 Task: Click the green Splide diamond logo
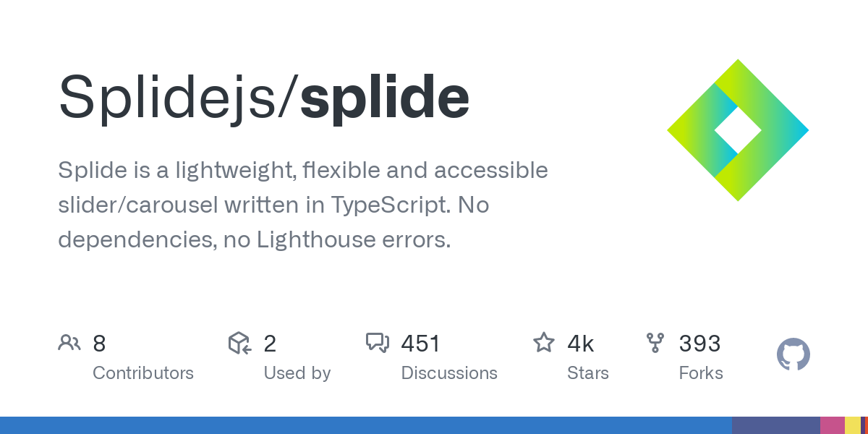click(x=738, y=130)
